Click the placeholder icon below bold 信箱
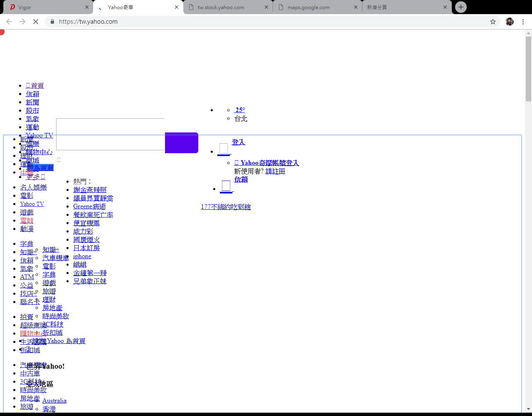Image resolution: width=532 pixels, height=416 pixels. pos(226,186)
